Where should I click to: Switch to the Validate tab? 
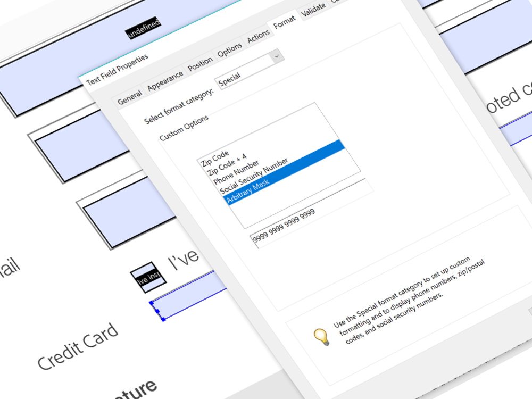pyautogui.click(x=313, y=10)
